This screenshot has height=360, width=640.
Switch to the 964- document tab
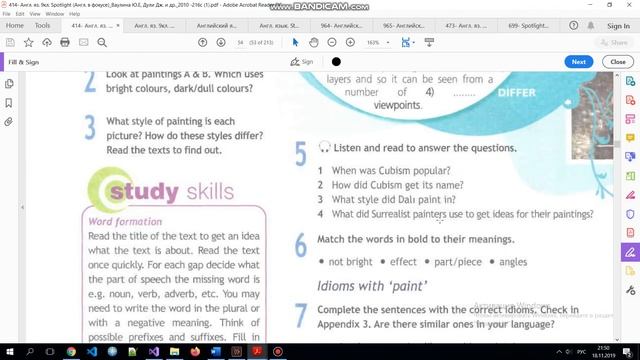pos(342,26)
